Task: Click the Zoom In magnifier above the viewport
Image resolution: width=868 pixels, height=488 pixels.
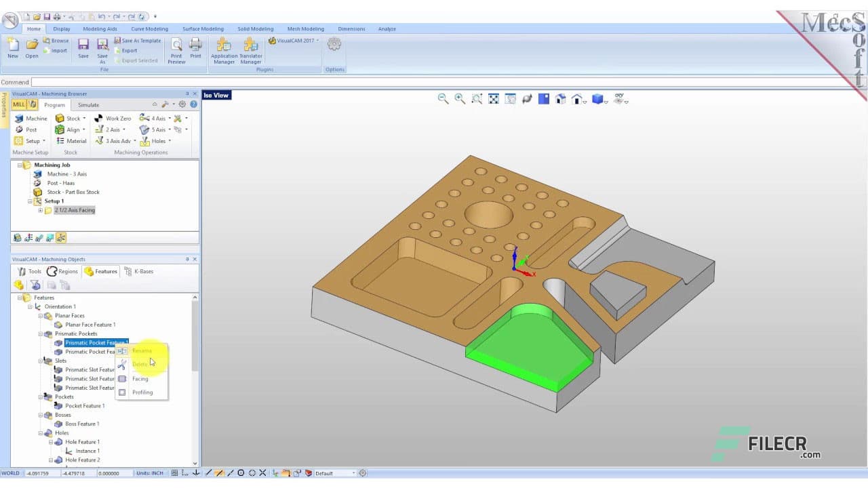Action: 458,98
